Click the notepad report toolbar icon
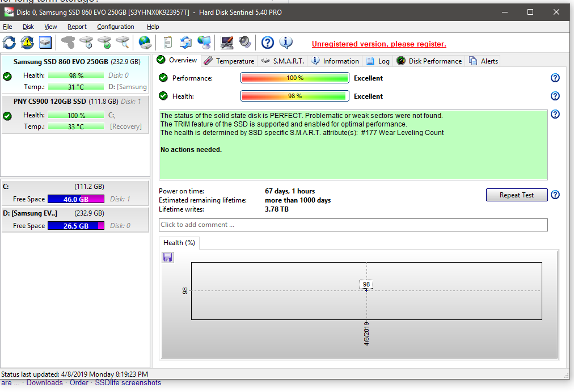Screen dimensions: 574x392 (168, 43)
